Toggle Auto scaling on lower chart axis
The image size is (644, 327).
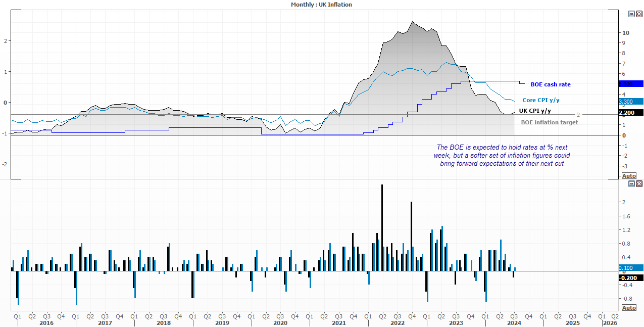[629, 308]
